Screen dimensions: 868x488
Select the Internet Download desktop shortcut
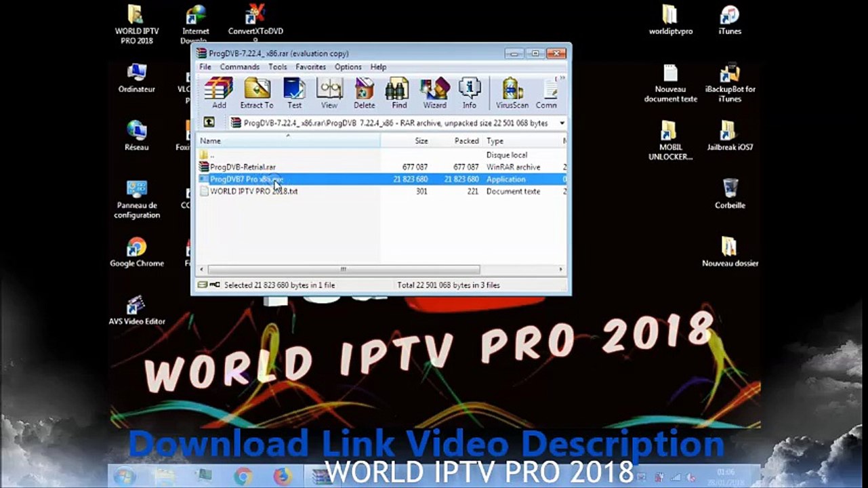[195, 25]
